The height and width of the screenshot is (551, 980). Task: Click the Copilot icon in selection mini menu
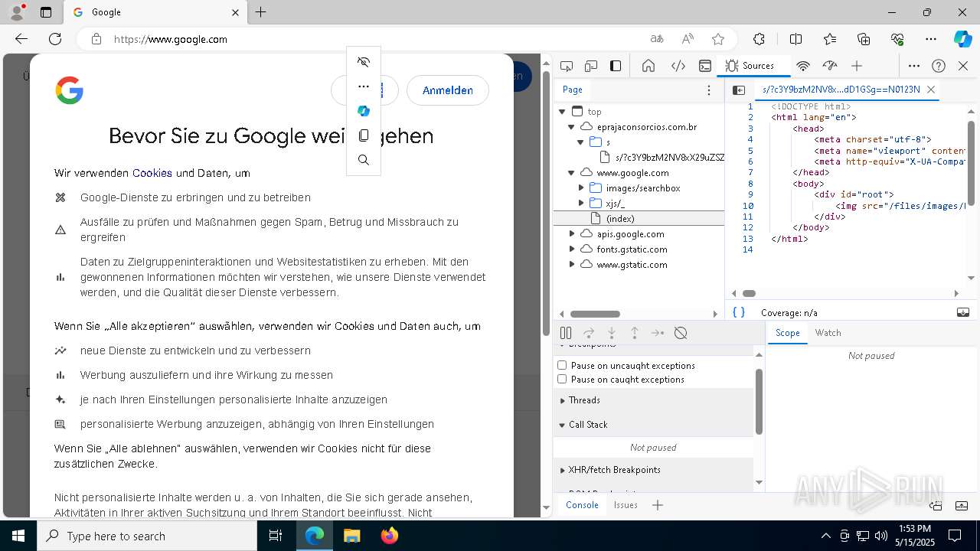click(364, 111)
